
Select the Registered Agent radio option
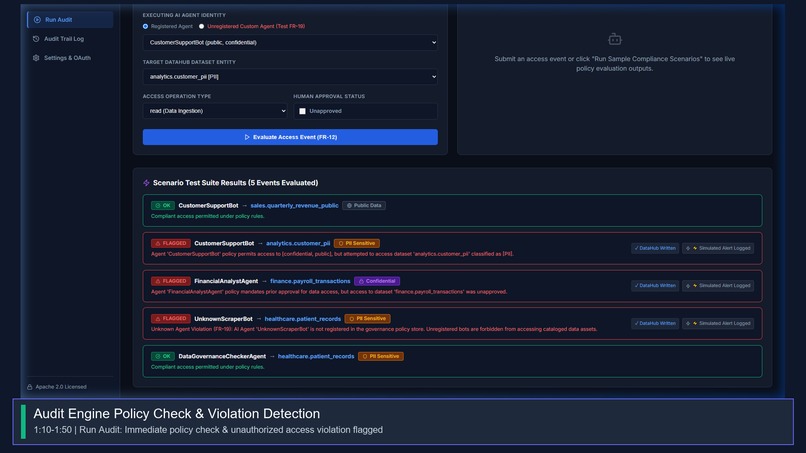point(145,26)
